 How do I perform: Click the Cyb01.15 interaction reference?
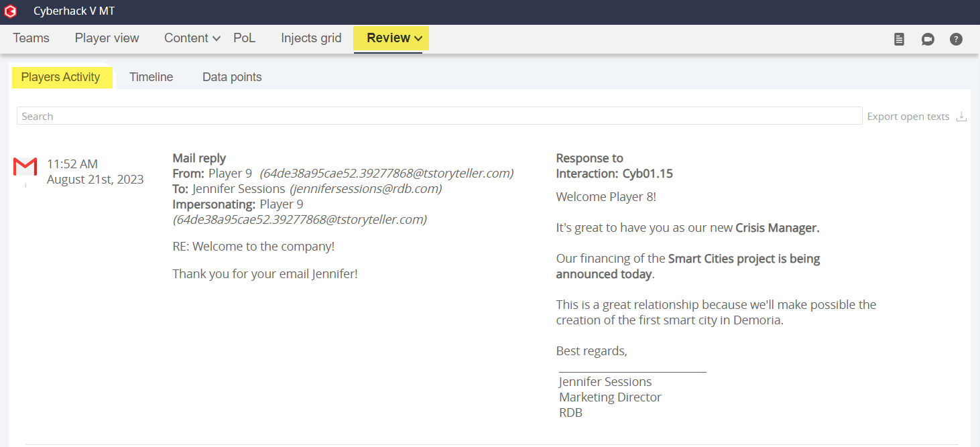pos(647,174)
